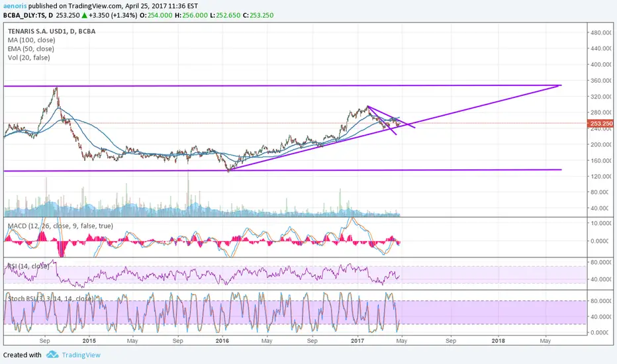Select the upper purple resistance line near 360

[x=283, y=85]
